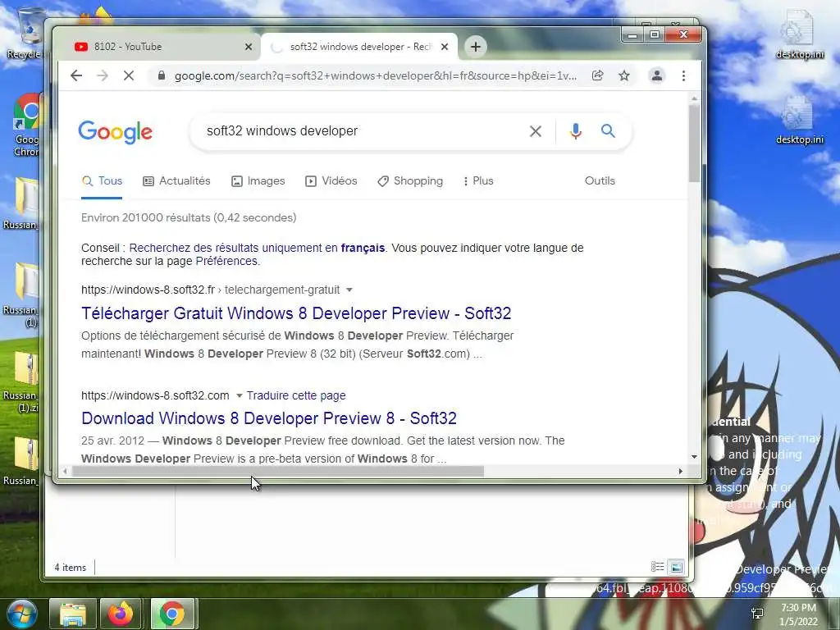Screen dimensions: 840x630
Task: Expand dropdown arrow next to telechargement-gratuit
Action: click(x=349, y=290)
